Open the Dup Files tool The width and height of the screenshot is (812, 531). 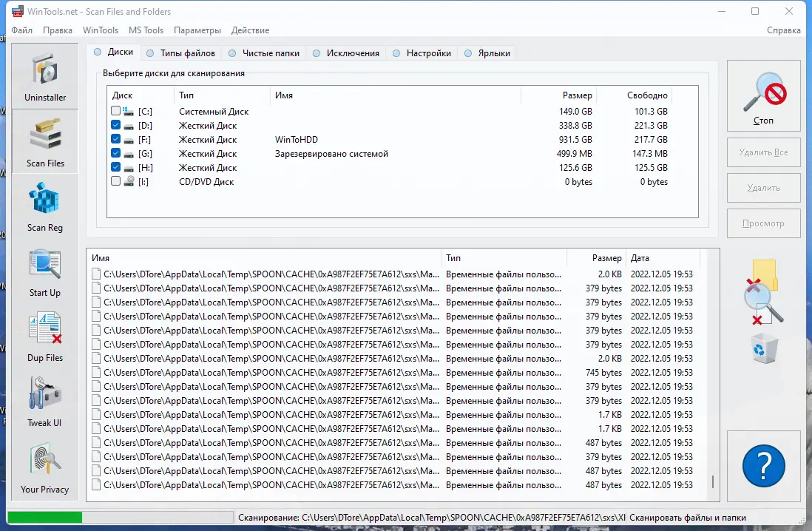pyautogui.click(x=45, y=337)
